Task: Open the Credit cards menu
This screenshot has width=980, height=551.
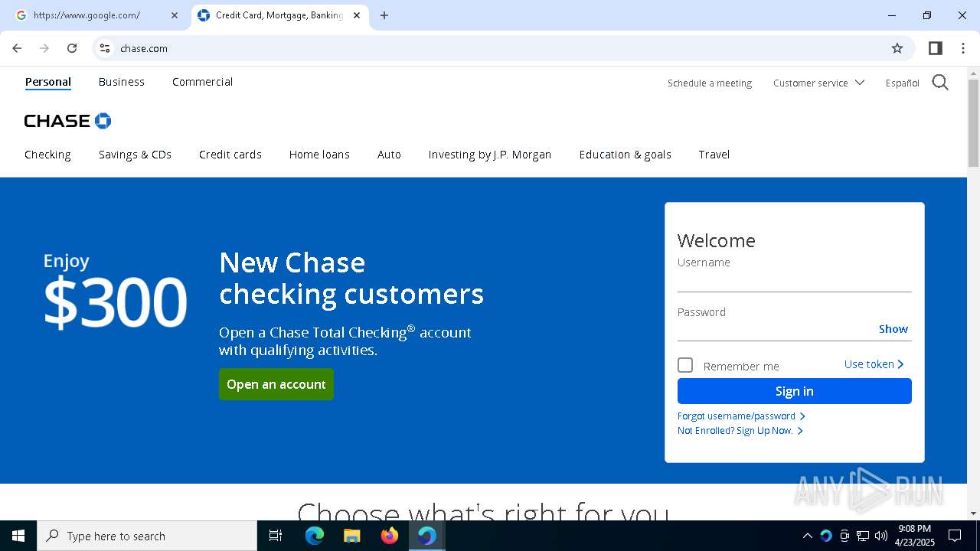Action: point(230,155)
